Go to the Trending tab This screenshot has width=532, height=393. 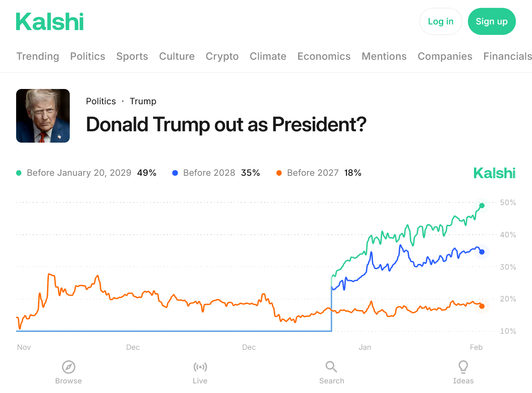click(38, 56)
